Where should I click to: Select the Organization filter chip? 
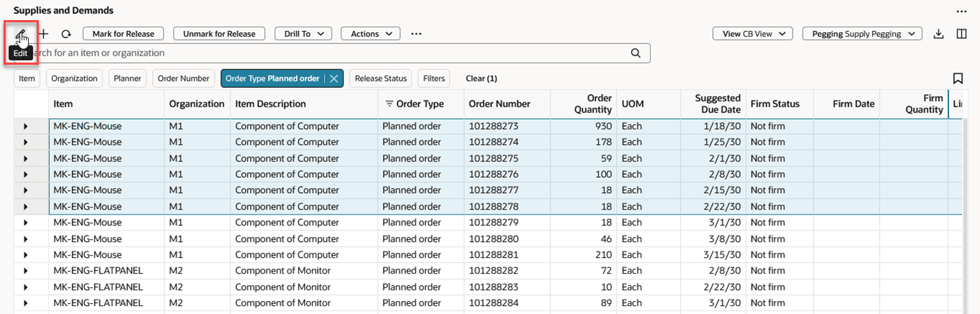pyautogui.click(x=74, y=78)
